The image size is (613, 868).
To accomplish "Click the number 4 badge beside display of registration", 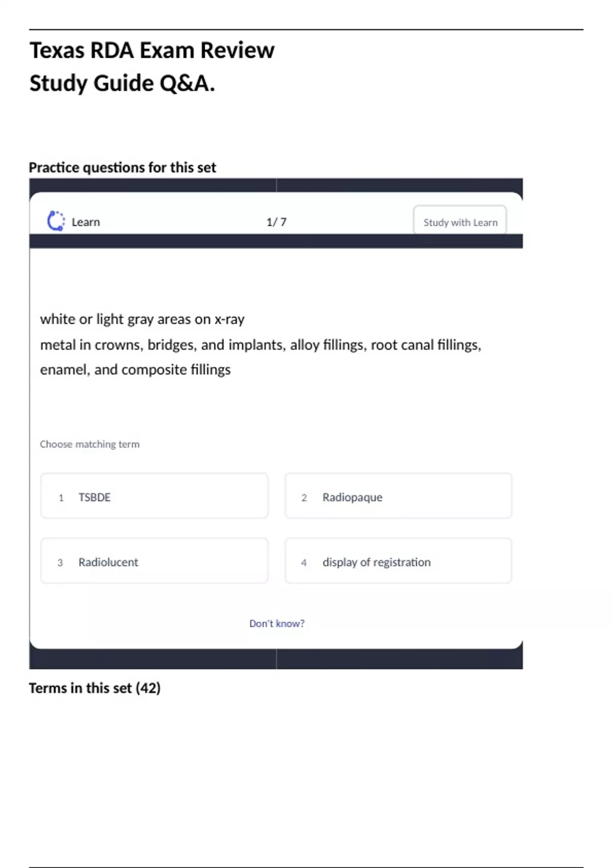I will 304,563.
